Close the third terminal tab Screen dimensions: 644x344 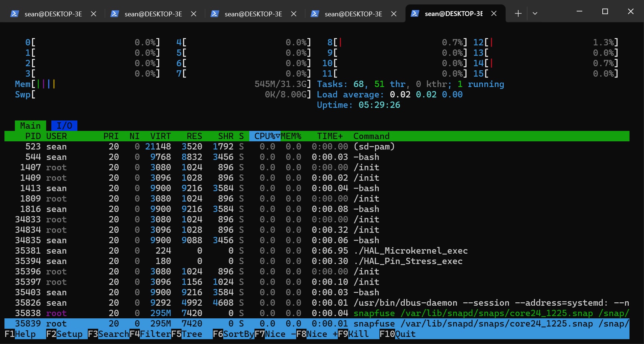(x=294, y=13)
